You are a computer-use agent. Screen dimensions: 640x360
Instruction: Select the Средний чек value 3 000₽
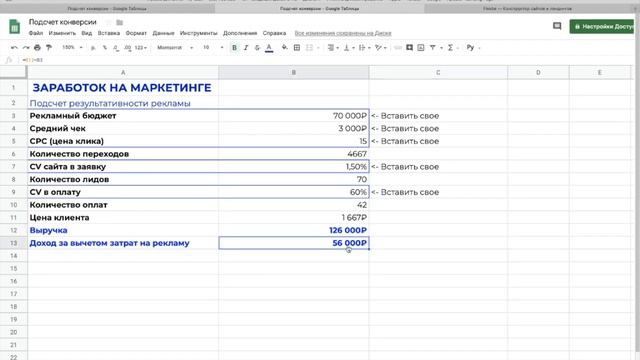[293, 129]
